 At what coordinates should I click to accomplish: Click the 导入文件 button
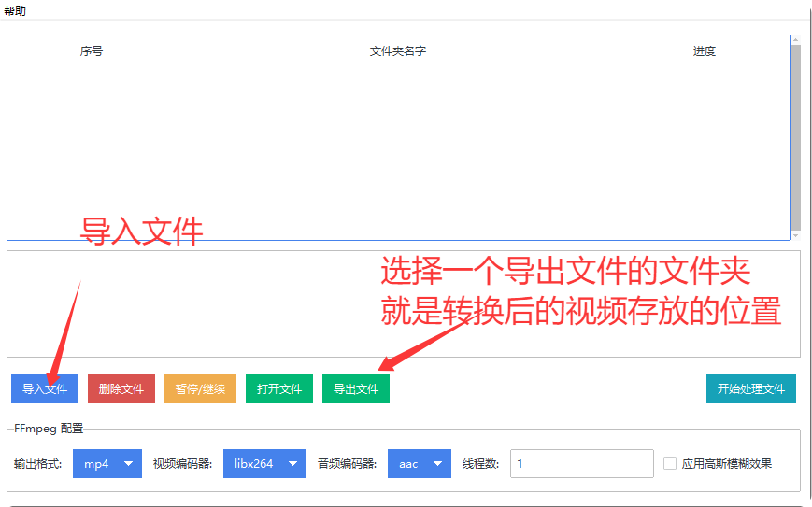45,388
